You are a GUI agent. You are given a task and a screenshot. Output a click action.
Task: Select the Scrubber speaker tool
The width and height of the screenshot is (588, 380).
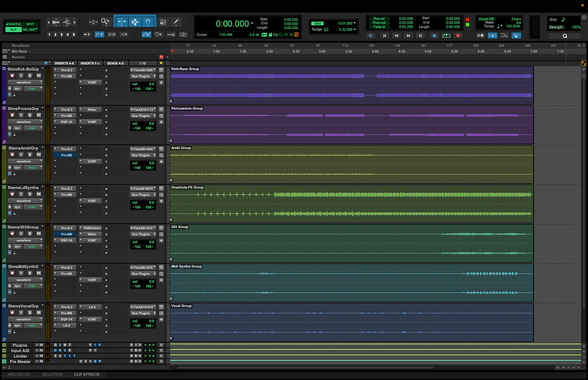(163, 22)
